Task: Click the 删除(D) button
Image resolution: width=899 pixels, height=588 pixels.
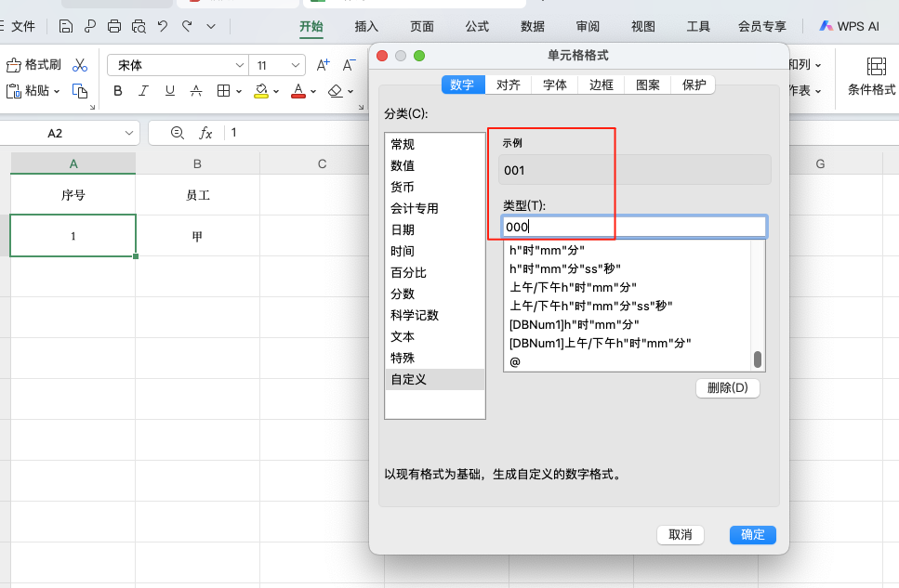Action: click(x=727, y=387)
